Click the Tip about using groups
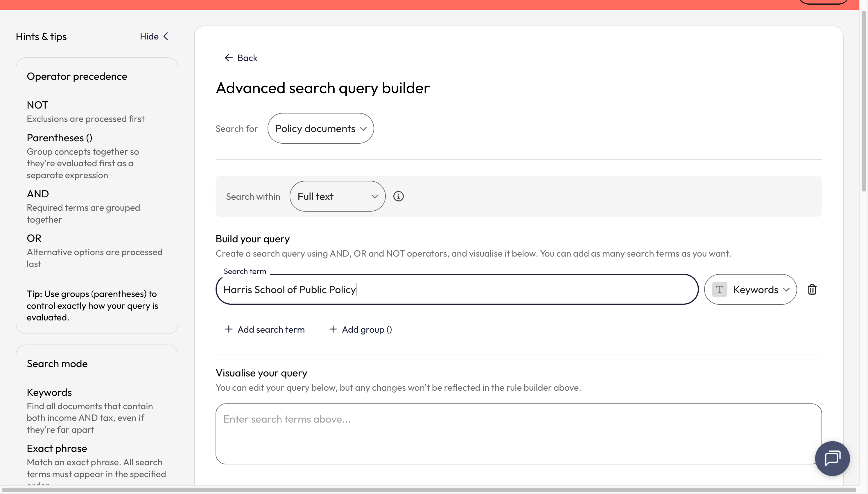 (x=92, y=306)
